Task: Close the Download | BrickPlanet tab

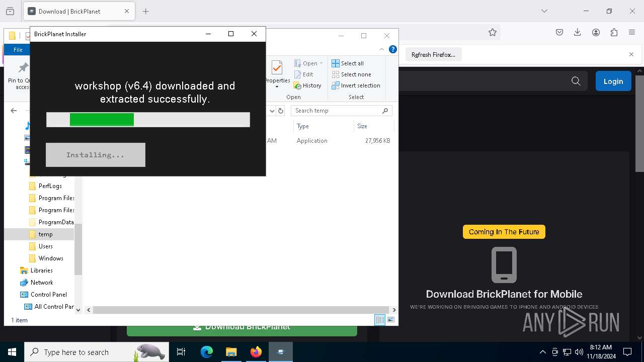Action: [127, 11]
